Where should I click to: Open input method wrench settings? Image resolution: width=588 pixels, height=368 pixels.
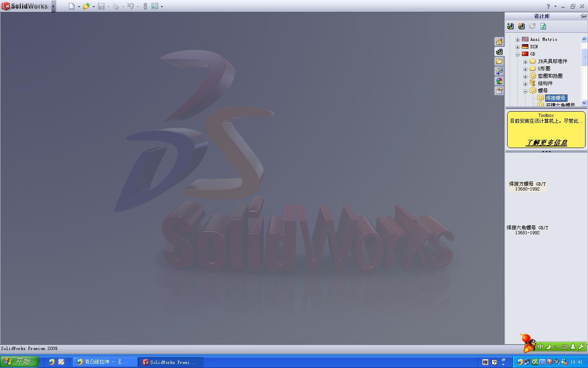pos(581,347)
